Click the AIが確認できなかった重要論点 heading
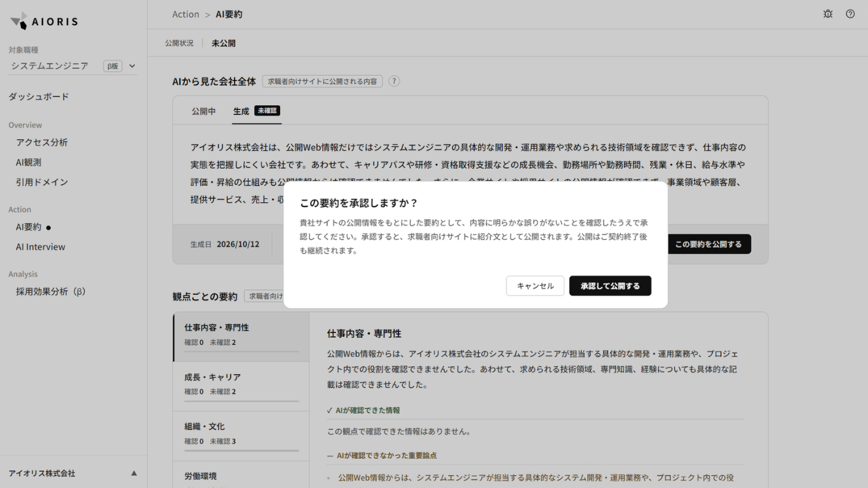The height and width of the screenshot is (488, 868). point(381,456)
